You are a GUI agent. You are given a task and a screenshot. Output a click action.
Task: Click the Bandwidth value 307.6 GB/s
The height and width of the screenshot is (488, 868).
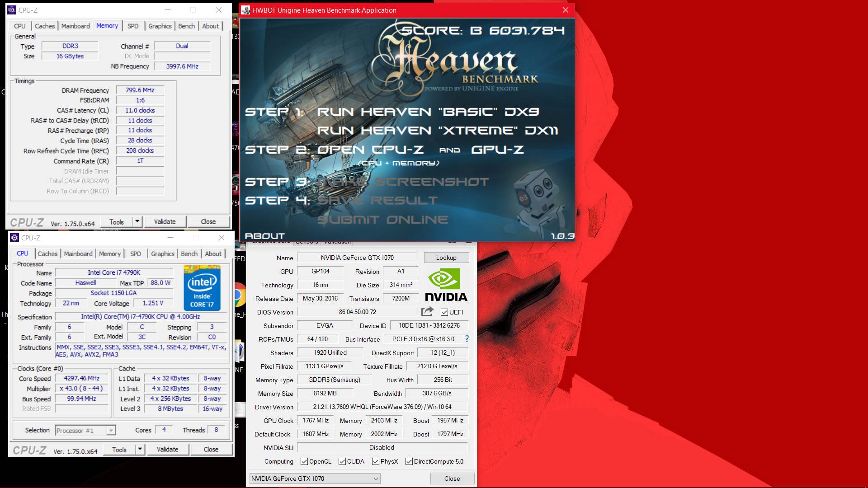tap(437, 393)
